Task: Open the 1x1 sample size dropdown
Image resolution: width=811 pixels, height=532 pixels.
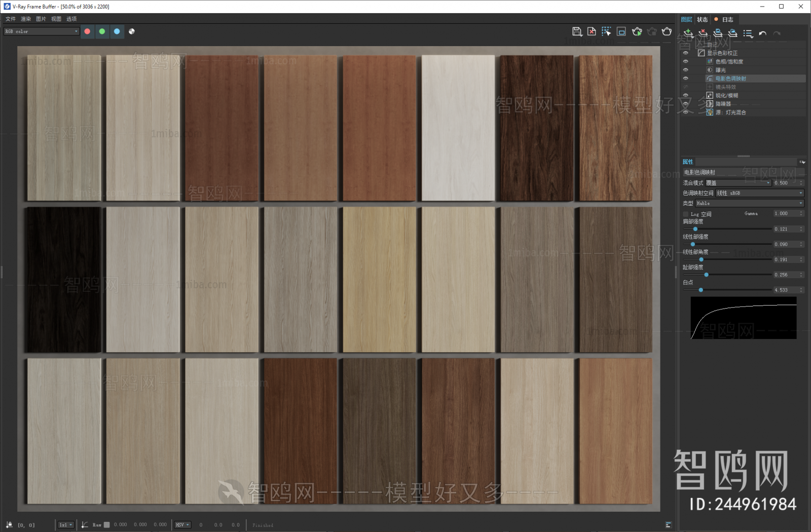Action: [x=66, y=525]
